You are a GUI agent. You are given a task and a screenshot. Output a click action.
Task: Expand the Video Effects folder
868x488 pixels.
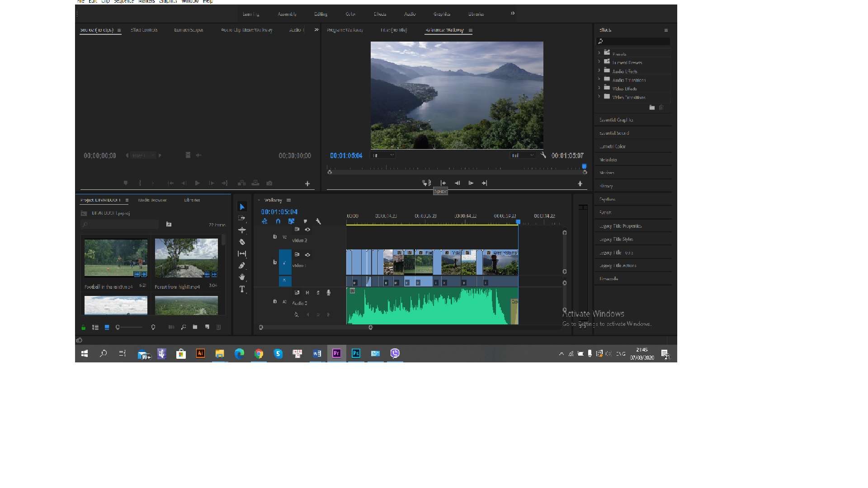pyautogui.click(x=599, y=88)
